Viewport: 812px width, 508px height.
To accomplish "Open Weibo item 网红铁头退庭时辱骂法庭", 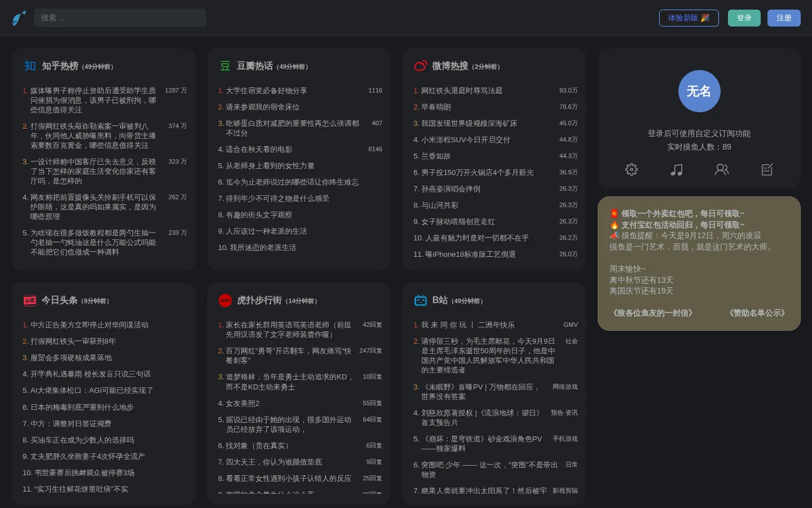I will point(461,90).
